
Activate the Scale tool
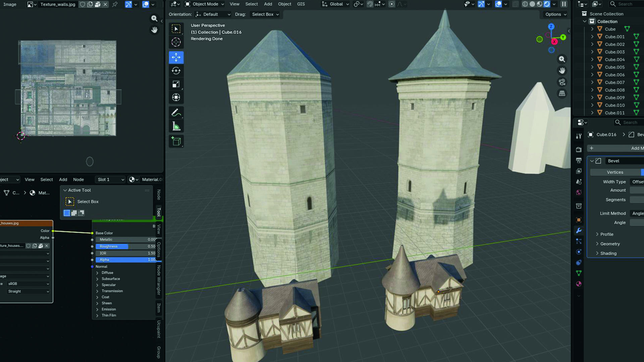(x=176, y=84)
